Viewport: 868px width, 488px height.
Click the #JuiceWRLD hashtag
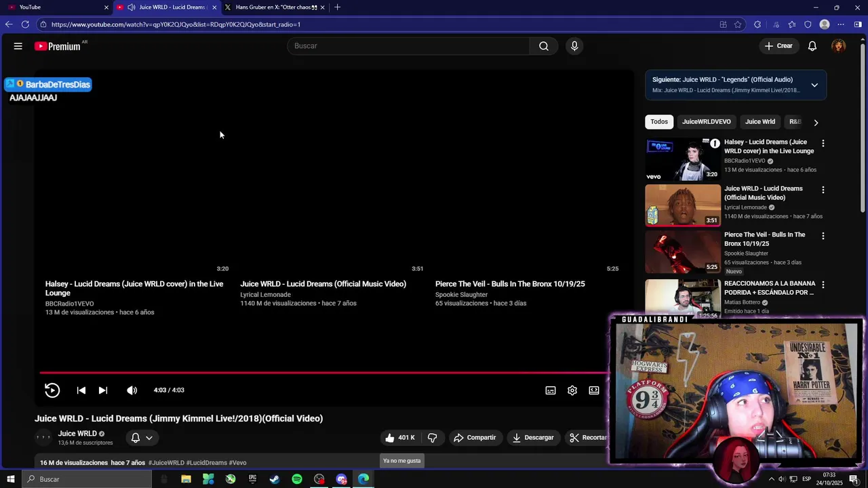(x=166, y=463)
